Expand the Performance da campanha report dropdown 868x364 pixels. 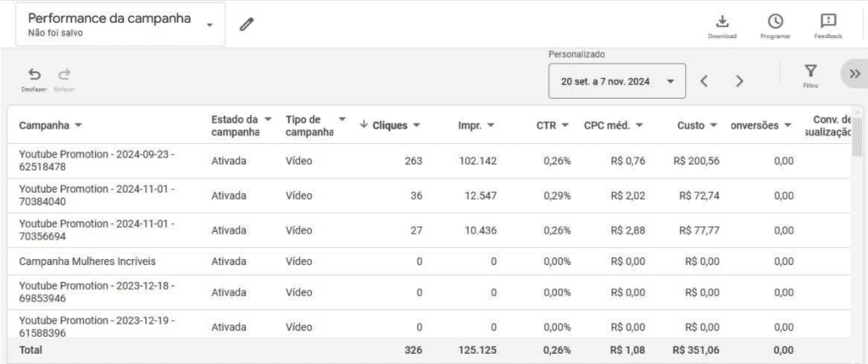pyautogui.click(x=209, y=24)
